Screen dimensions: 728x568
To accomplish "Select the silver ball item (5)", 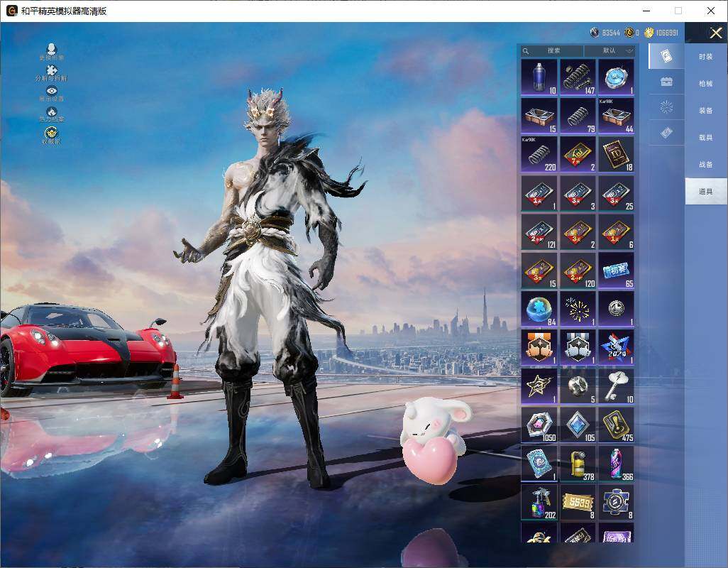I will click(x=578, y=386).
